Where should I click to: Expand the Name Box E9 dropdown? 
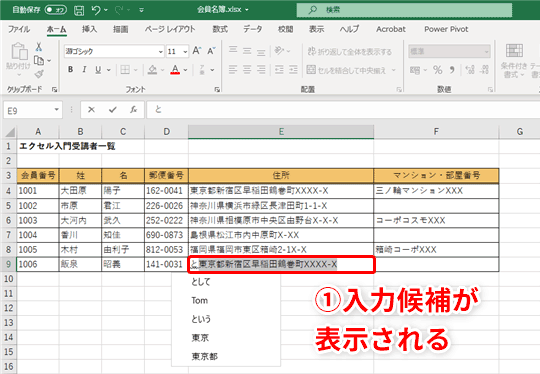click(56, 110)
